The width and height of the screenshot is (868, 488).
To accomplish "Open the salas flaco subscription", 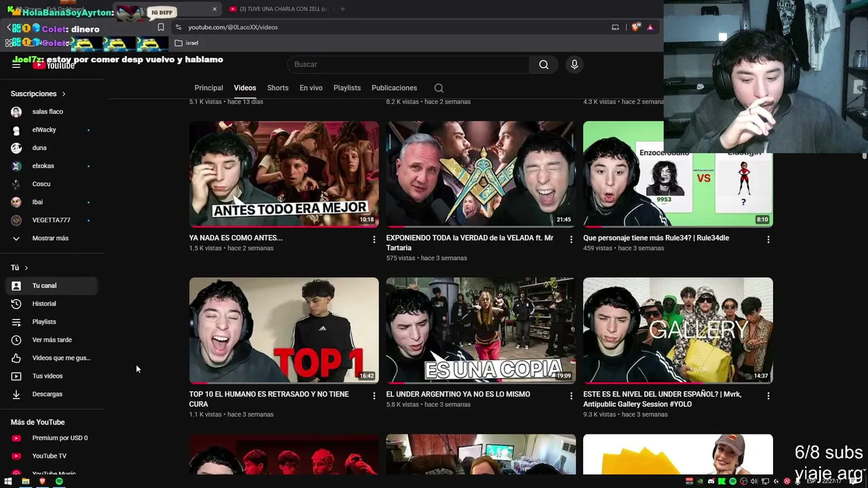I will click(52, 112).
